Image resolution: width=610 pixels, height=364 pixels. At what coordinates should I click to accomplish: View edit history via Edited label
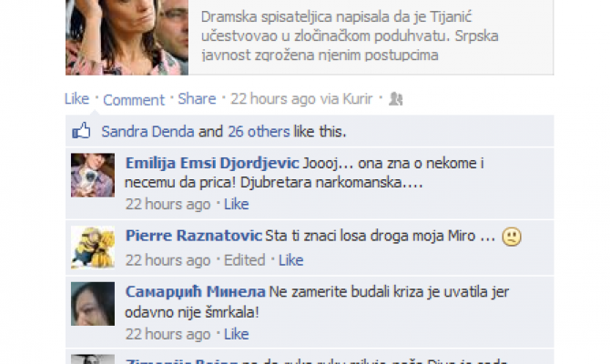(x=244, y=259)
